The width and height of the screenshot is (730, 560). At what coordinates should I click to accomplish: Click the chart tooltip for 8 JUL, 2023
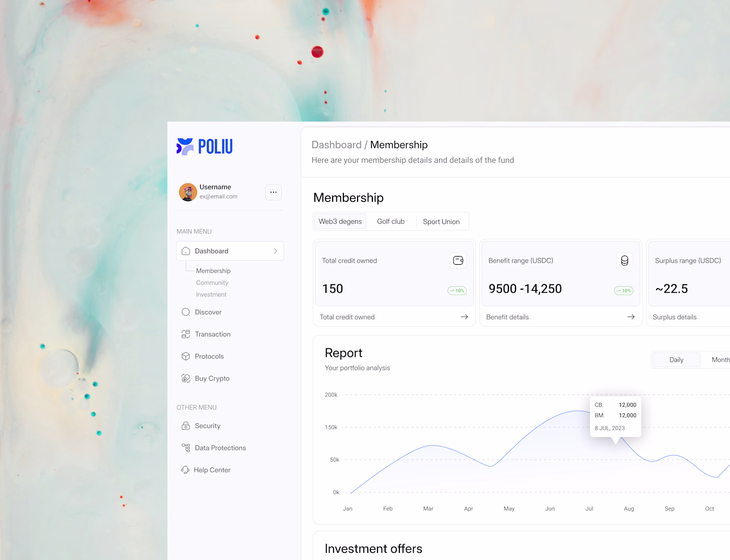pyautogui.click(x=615, y=416)
